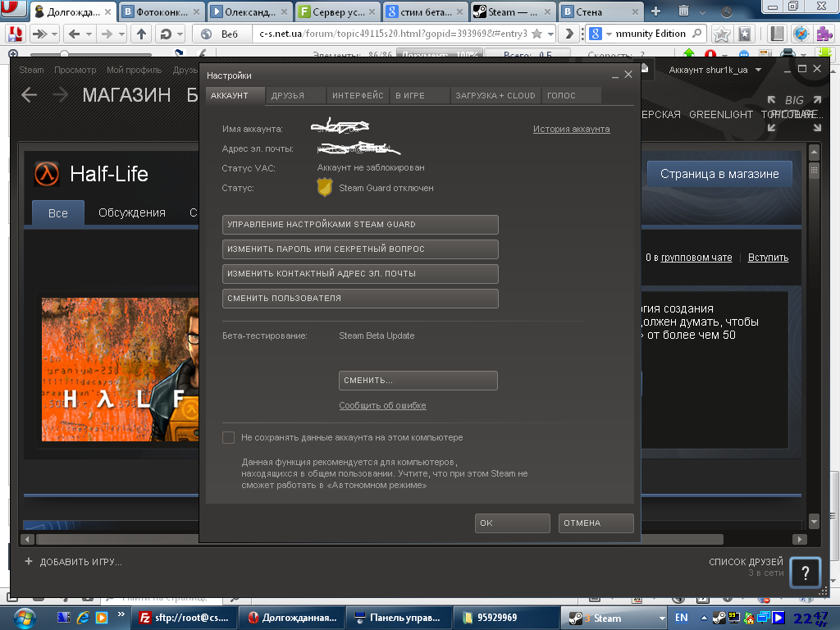This screenshot has height=630, width=840.
Task: Switch to the Интерфейс tab
Action: 358,95
